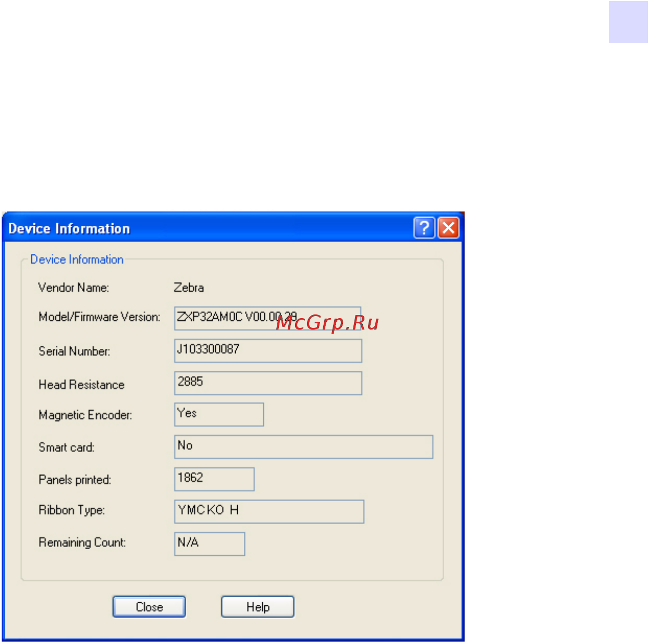The height and width of the screenshot is (644, 649).
Task: Click the Head Resistance field 2885
Action: pyautogui.click(x=268, y=383)
